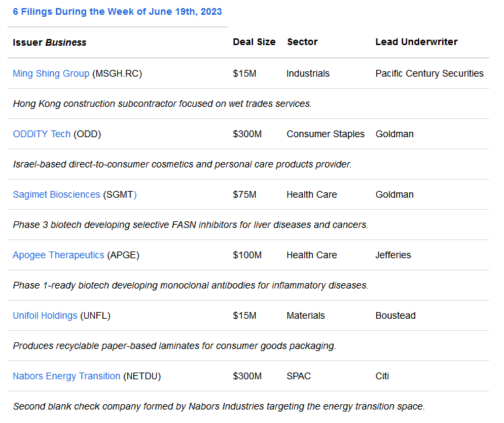The image size is (504, 423).
Task: Select the (UNFL) ticker text
Action: (95, 315)
